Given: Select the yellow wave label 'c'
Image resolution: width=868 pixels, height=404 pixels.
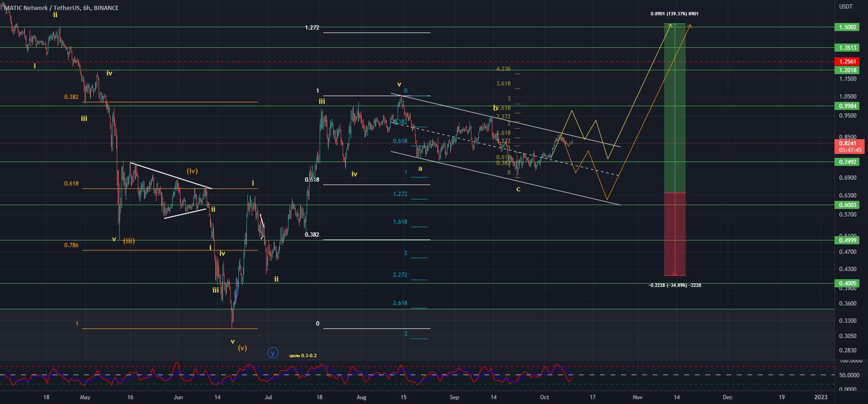Looking at the screenshot, I should tap(518, 189).
